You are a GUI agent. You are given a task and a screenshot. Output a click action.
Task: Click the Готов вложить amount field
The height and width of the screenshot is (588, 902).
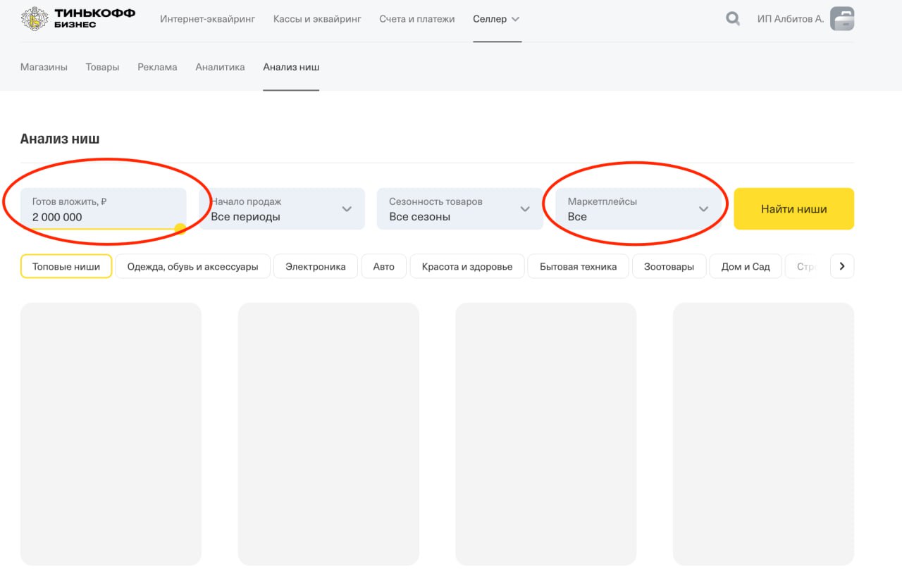(x=103, y=208)
